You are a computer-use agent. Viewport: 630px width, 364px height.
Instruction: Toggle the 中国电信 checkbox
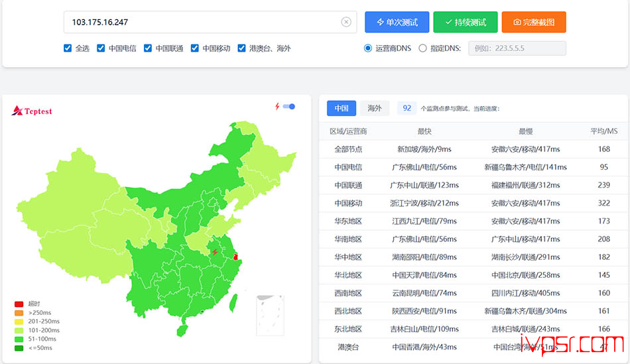tap(101, 48)
